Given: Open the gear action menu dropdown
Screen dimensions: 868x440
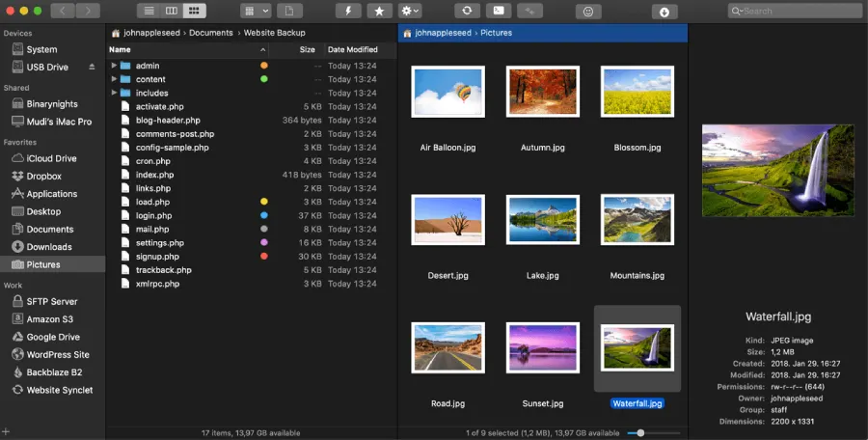Looking at the screenshot, I should [410, 11].
